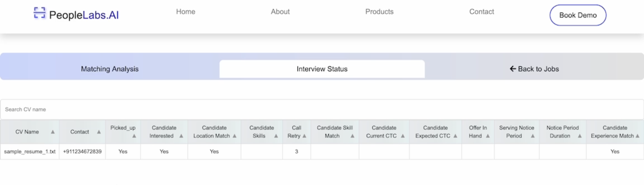Image resolution: width=644 pixels, height=185 pixels.
Task: Open the Products navigation link
Action: [379, 12]
